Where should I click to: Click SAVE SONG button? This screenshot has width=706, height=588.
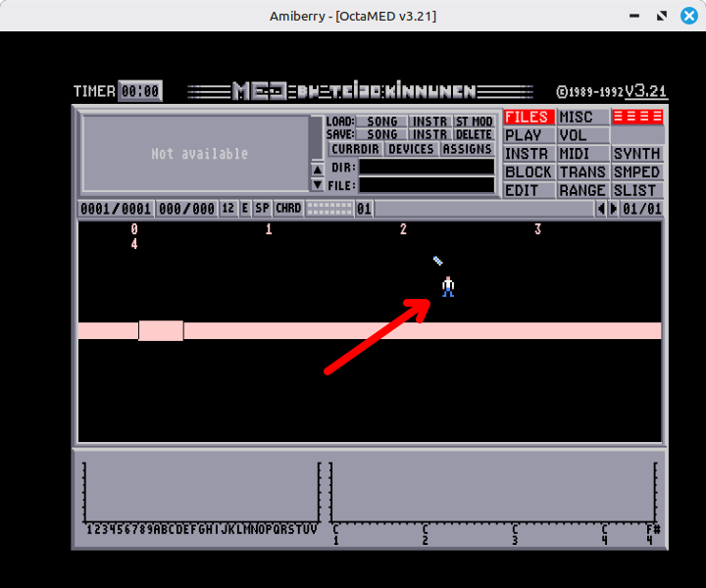381,134
